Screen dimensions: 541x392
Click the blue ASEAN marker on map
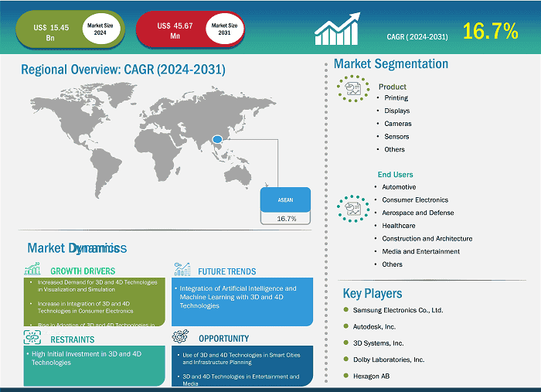[x=217, y=139]
